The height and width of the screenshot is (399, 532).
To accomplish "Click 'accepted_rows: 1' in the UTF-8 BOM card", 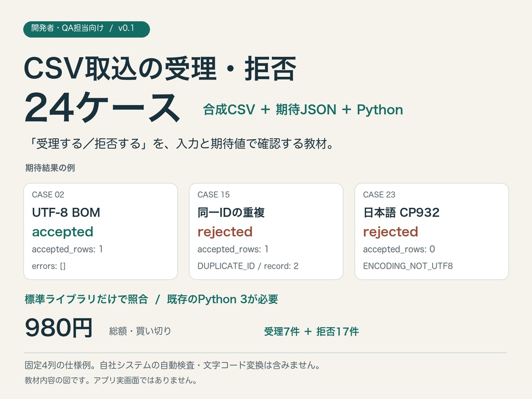I will pyautogui.click(x=67, y=249).
